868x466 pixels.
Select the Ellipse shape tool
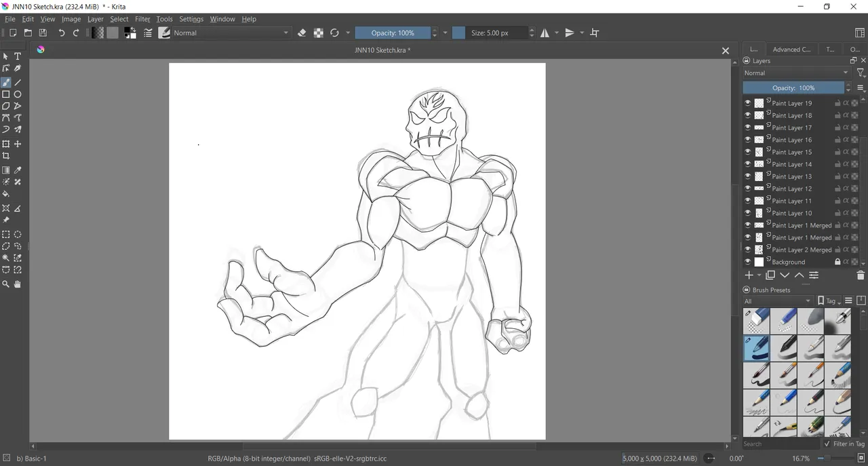tap(18, 94)
